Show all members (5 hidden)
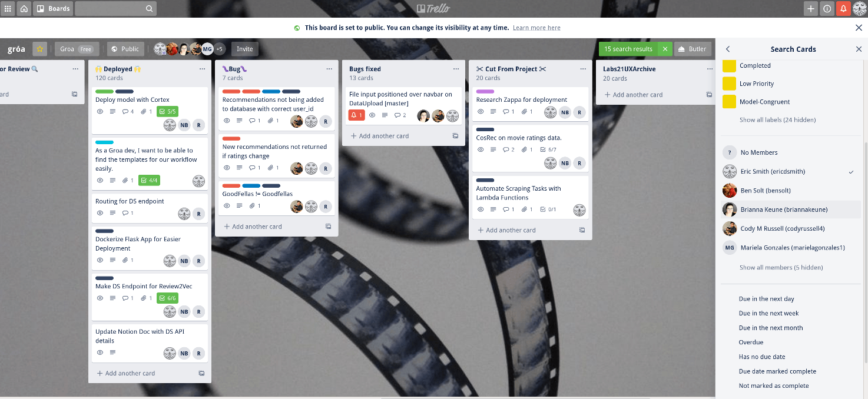The image size is (868, 399). [x=781, y=268]
